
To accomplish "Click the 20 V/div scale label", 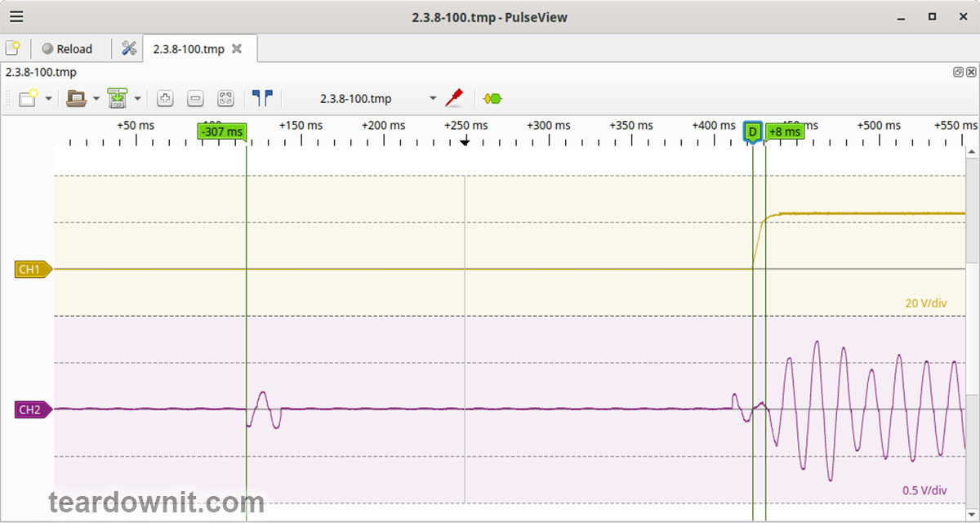I will pyautogui.click(x=926, y=304).
